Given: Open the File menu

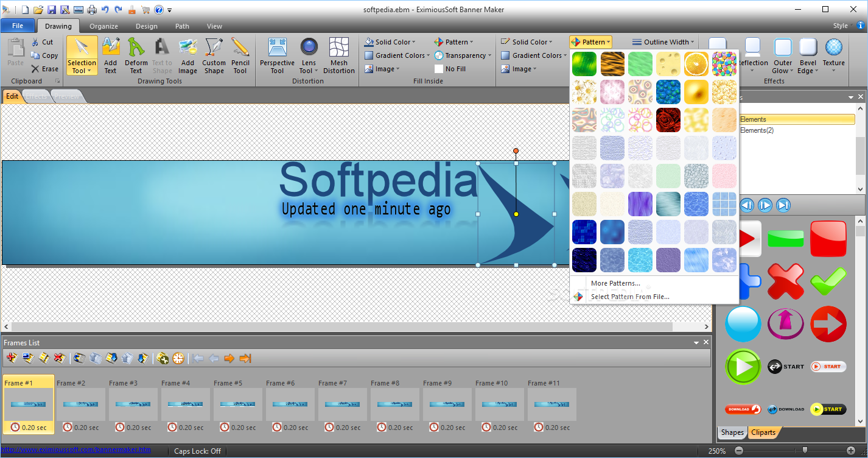Looking at the screenshot, I should [x=18, y=26].
